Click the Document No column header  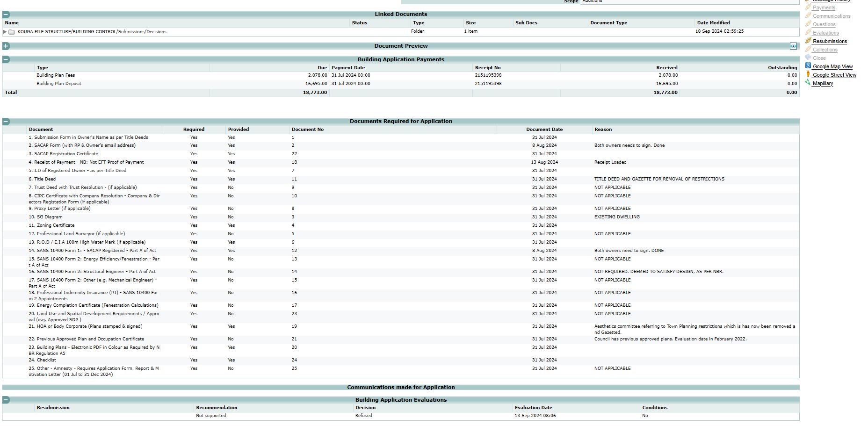point(308,130)
